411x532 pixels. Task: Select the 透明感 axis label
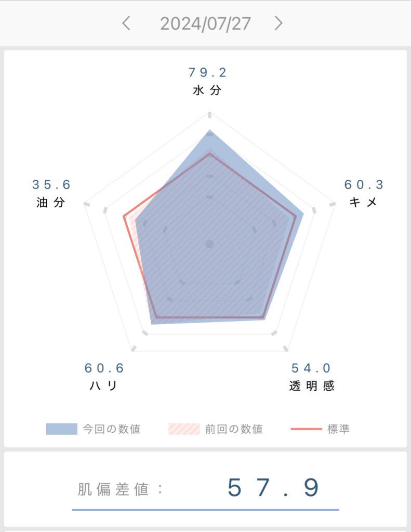click(312, 386)
